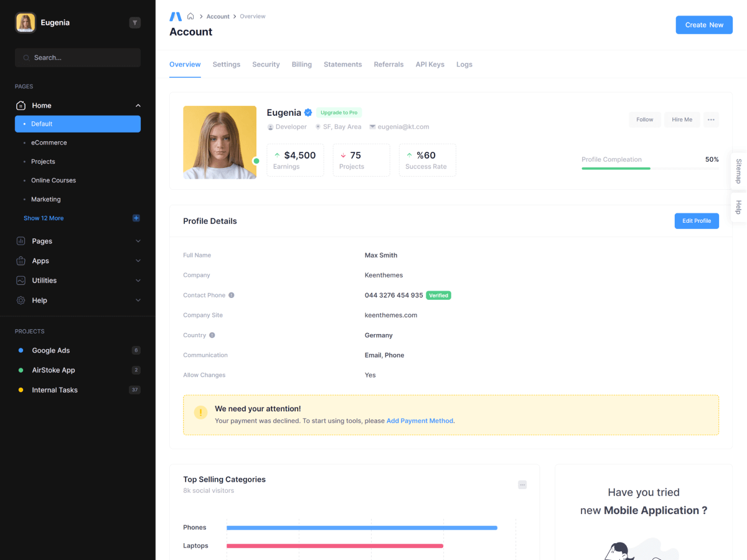Click the Profile Completion progress bar
747x560 pixels.
tap(649, 169)
